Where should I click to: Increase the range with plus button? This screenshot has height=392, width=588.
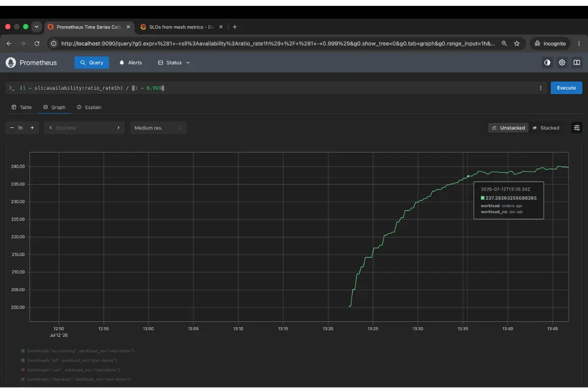pos(32,128)
